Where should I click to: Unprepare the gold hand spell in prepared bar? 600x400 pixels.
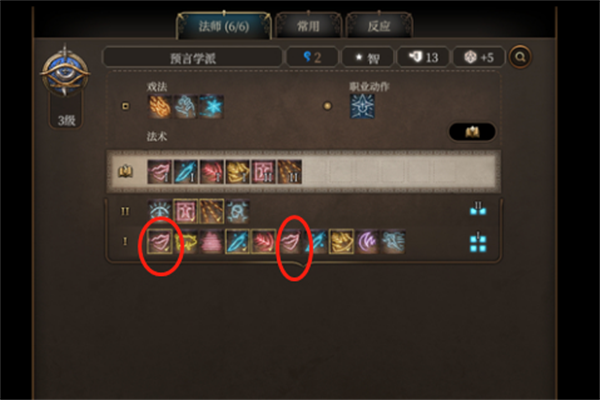[237, 171]
